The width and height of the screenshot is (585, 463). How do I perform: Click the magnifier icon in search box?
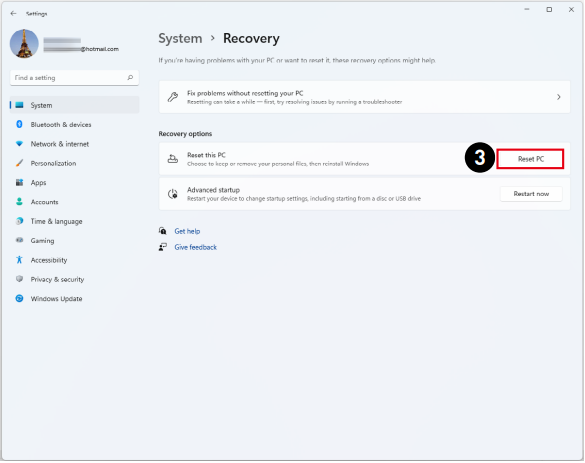(x=130, y=78)
